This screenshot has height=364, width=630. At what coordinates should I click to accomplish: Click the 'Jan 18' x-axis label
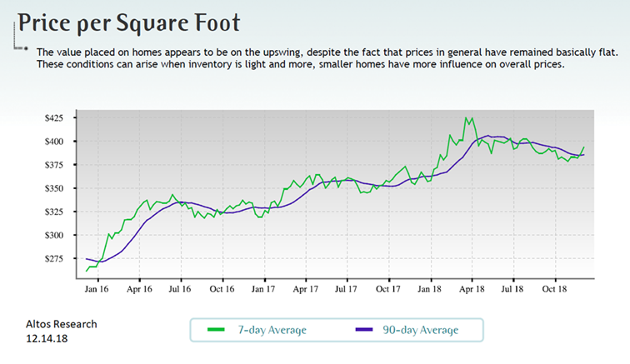click(x=429, y=289)
